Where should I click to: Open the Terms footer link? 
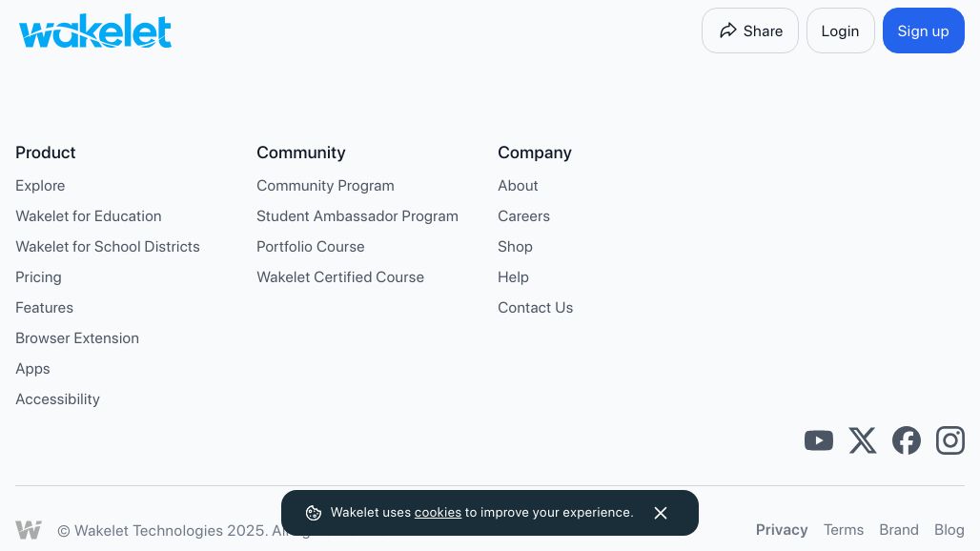coord(843,530)
